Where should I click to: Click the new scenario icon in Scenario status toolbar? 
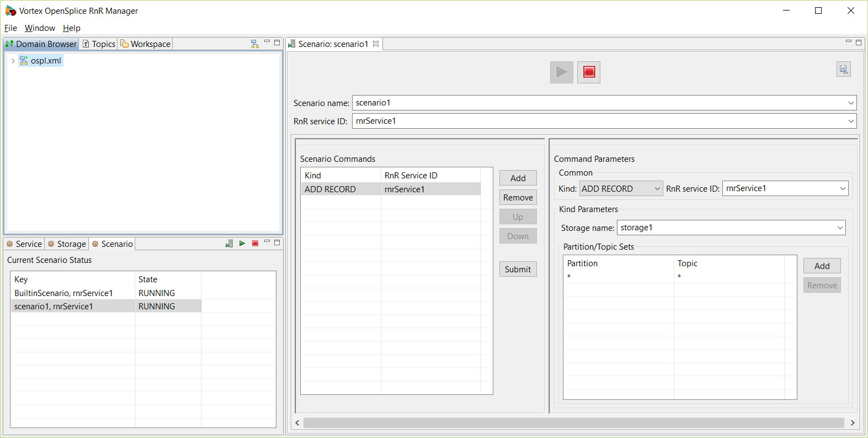[x=229, y=244]
